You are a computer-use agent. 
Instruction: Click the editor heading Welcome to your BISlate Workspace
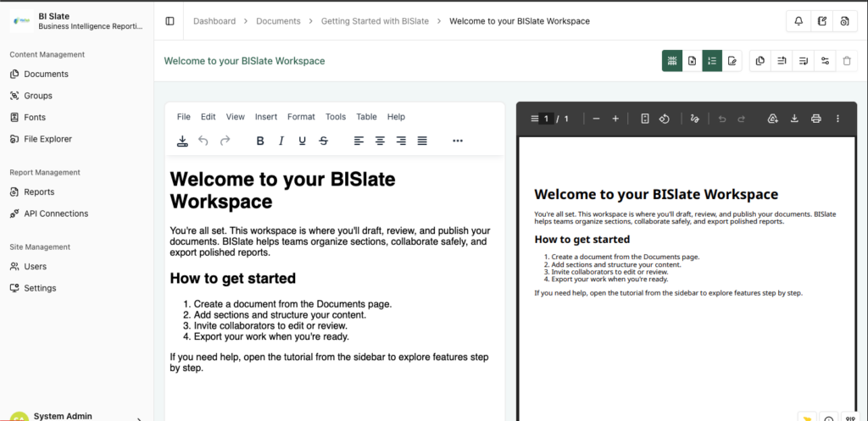click(282, 191)
